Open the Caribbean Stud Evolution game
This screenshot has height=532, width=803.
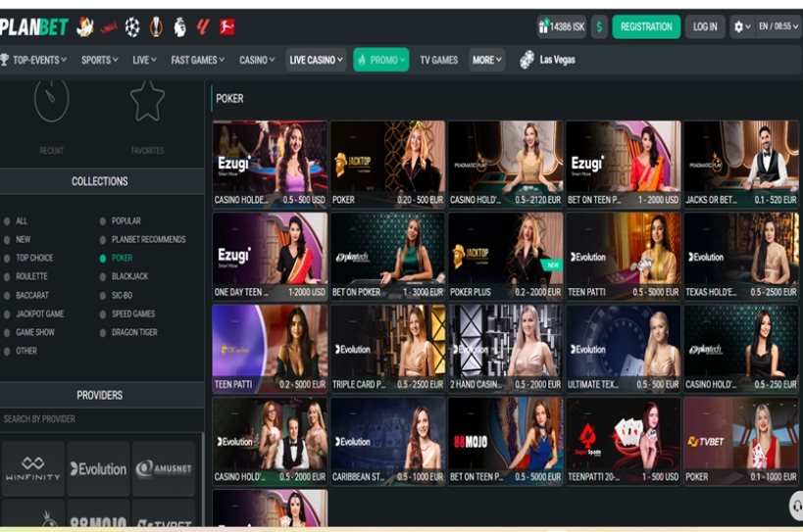pos(387,441)
